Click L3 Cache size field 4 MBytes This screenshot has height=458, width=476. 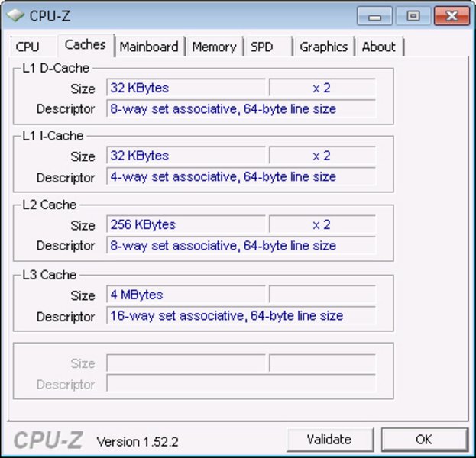[x=186, y=295]
